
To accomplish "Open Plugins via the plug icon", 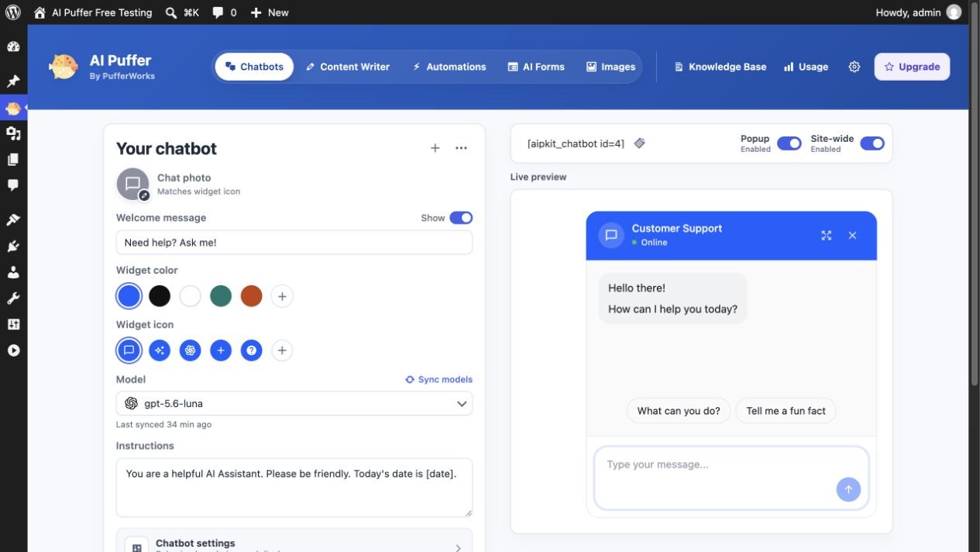I will coord(13,247).
